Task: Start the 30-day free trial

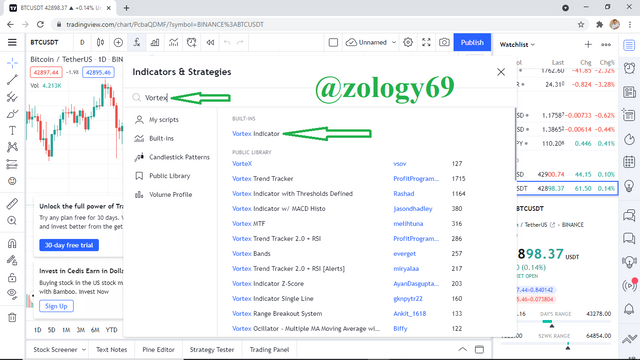Action: click(x=69, y=245)
